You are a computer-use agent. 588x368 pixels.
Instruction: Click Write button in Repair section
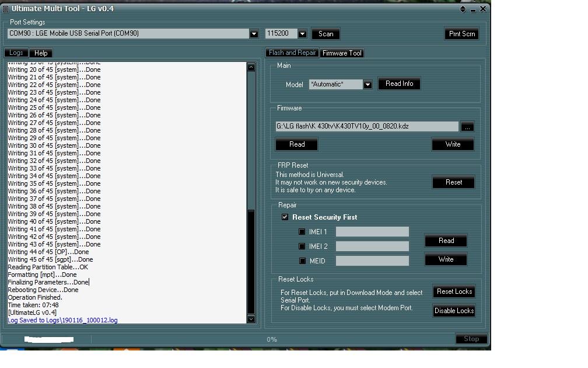(446, 259)
